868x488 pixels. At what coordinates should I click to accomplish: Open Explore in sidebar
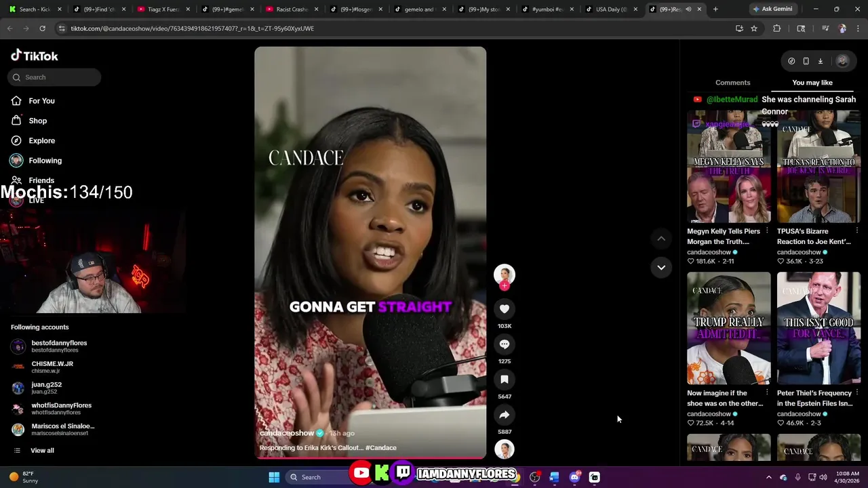click(x=42, y=141)
